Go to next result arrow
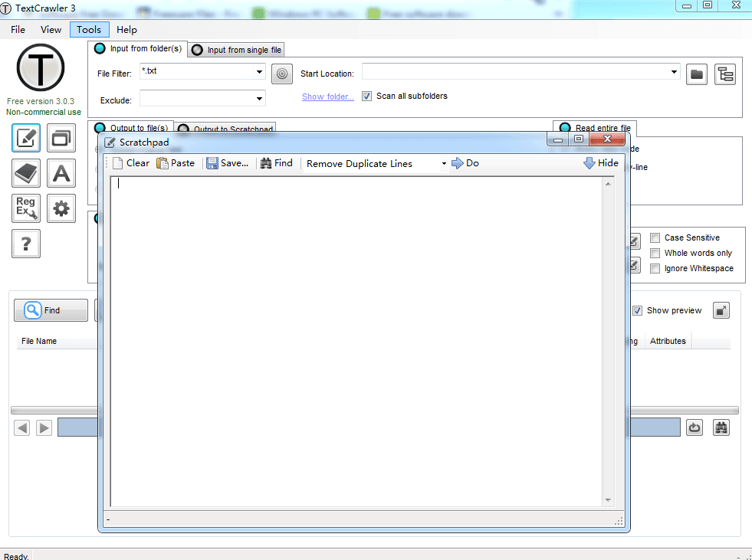 click(44, 427)
